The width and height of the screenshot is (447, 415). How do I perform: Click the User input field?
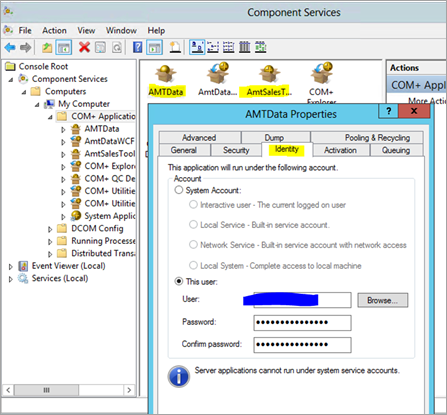click(x=302, y=300)
